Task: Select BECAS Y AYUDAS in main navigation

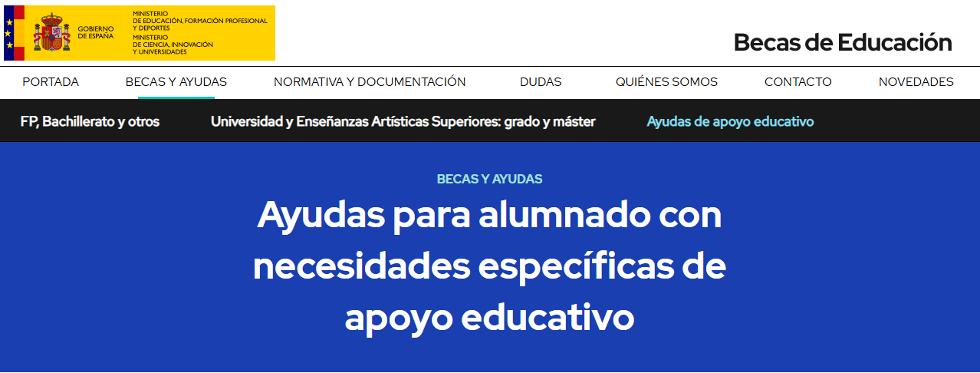Action: pyautogui.click(x=176, y=82)
